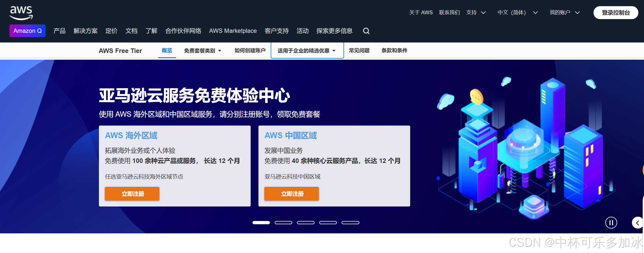Click the 发展中国业务 text
Screen dimensions: 644x253
pyautogui.click(x=283, y=151)
